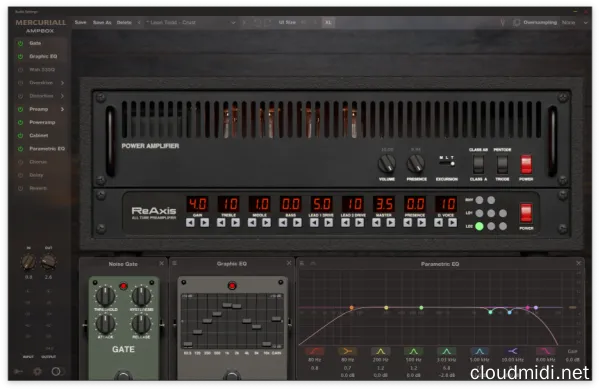Click the Gate pedal Hysteresis knob
The height and width of the screenshot is (390, 600).
click(142, 296)
